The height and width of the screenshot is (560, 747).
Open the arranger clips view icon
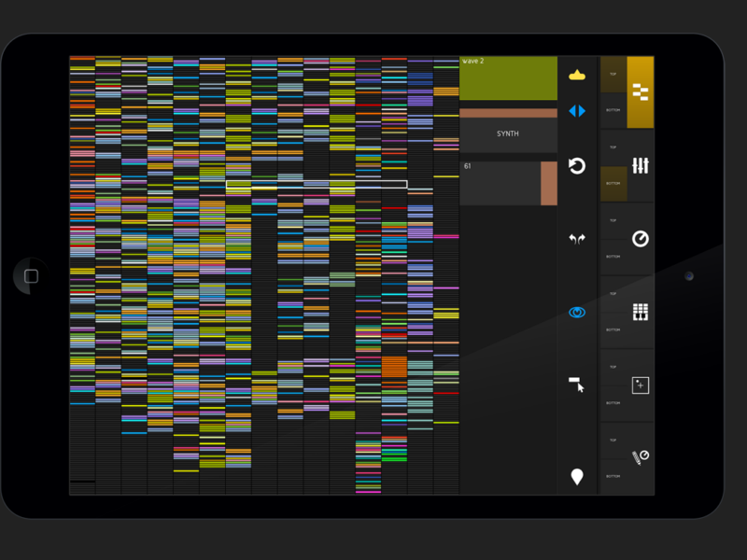pos(641,91)
